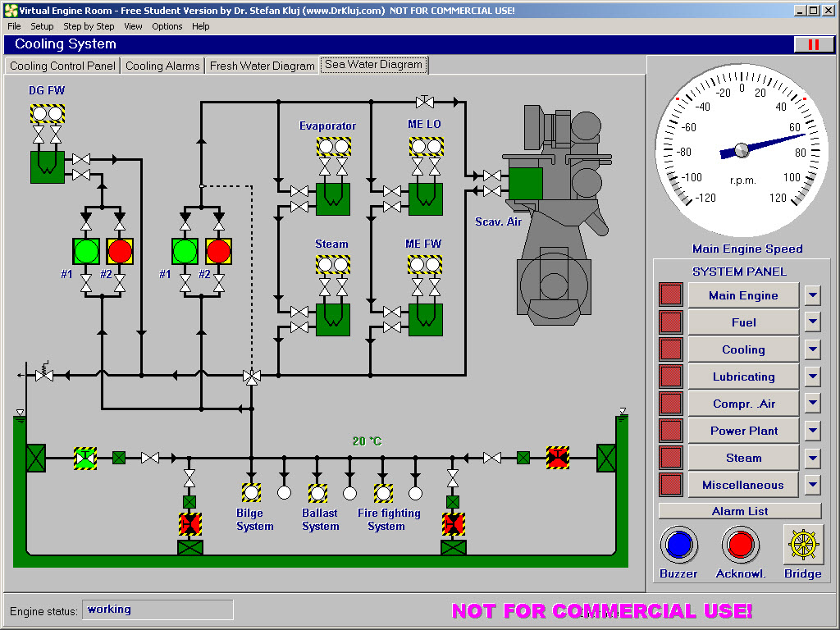Click the Lubricating system button

(x=743, y=377)
